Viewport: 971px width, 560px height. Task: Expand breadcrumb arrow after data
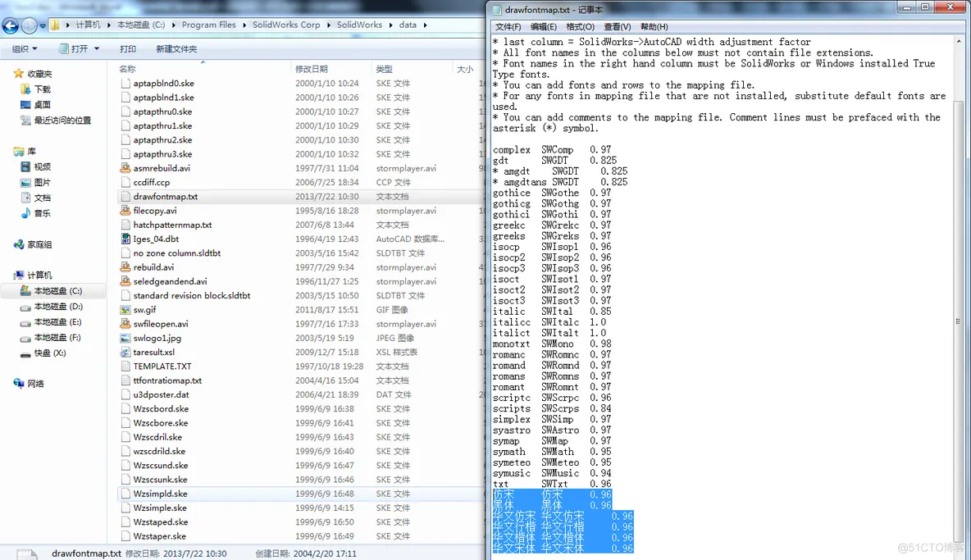click(426, 25)
